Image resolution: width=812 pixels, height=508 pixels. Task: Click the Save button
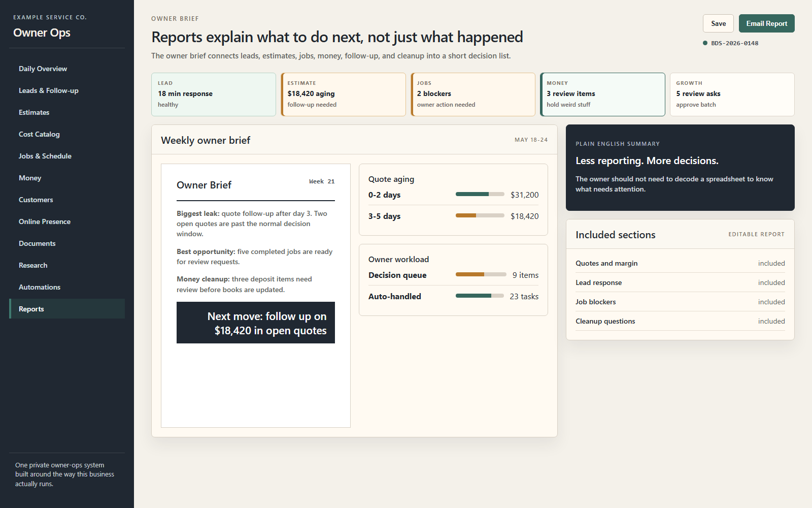point(718,23)
